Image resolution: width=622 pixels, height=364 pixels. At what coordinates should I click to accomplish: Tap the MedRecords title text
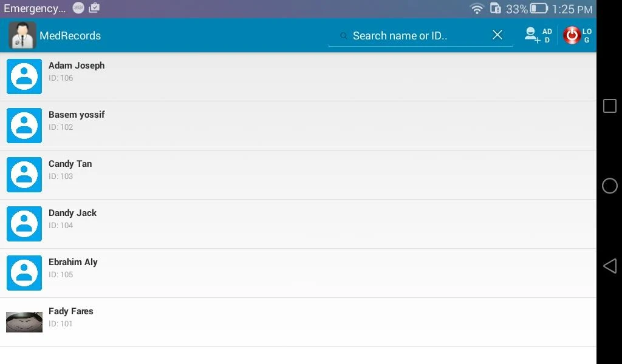click(70, 36)
